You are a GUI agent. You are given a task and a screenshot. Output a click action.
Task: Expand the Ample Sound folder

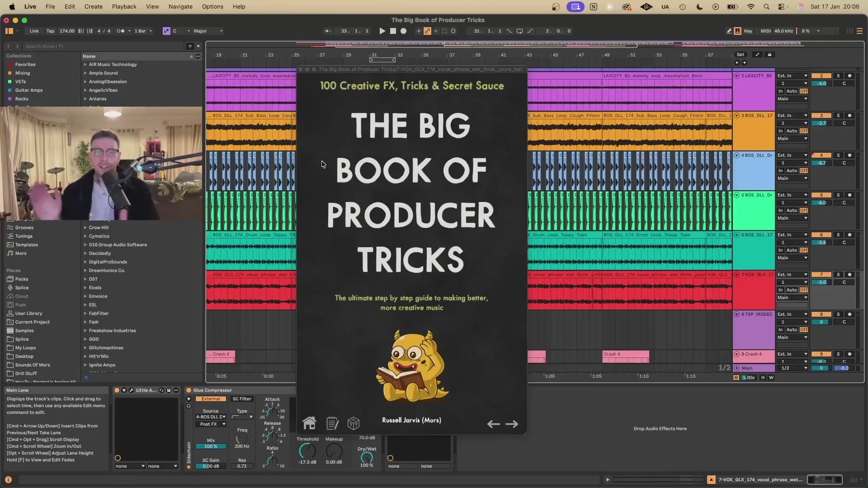[85, 73]
